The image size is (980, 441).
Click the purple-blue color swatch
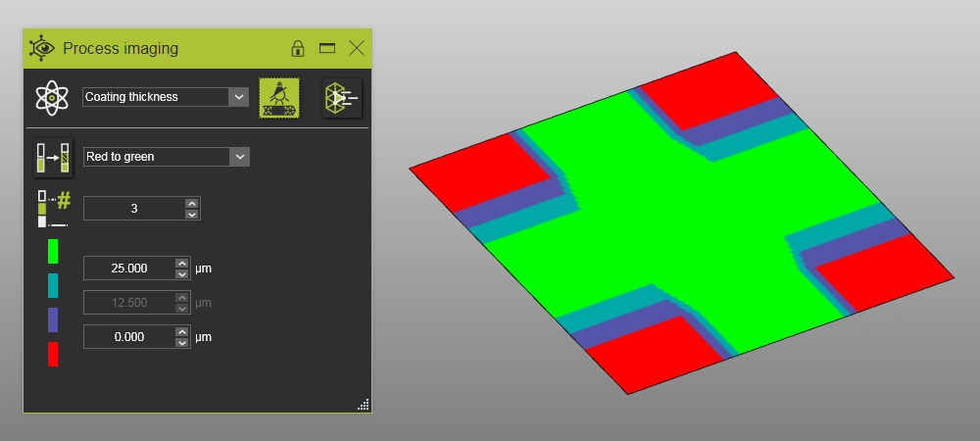click(53, 319)
